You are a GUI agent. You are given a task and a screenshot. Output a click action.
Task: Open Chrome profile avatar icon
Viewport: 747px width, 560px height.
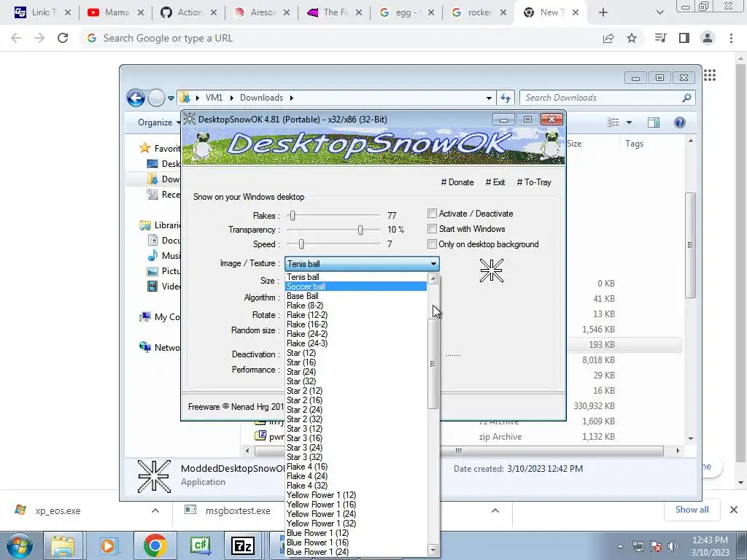coord(708,38)
